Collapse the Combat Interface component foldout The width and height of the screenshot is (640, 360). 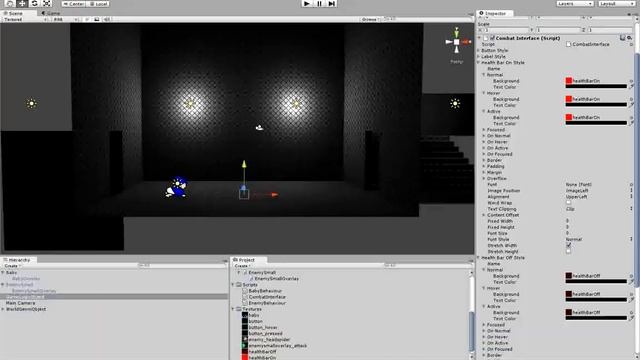[x=480, y=38]
